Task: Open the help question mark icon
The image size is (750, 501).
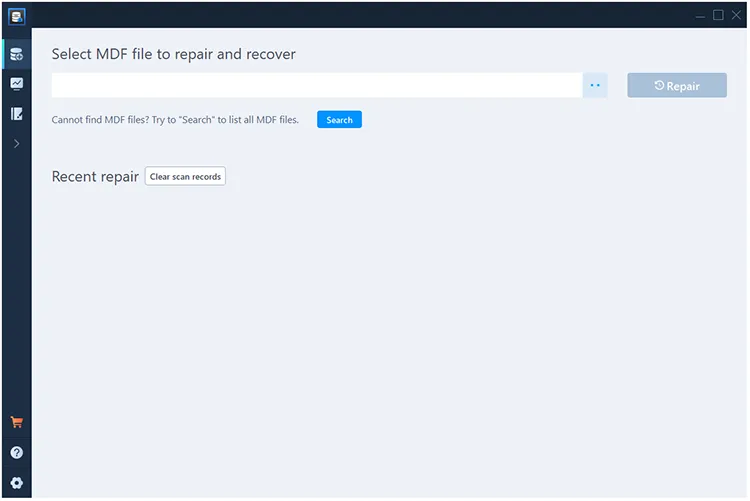Action: coord(17,453)
